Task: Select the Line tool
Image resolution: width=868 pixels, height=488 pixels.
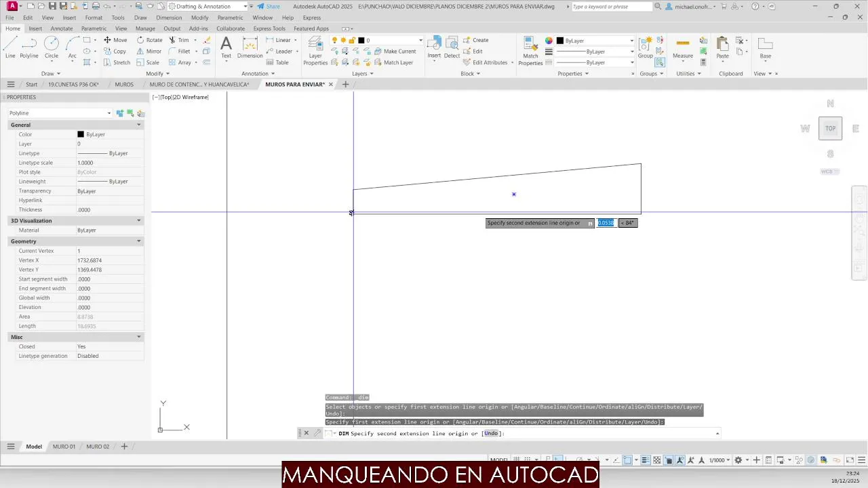Action: [10, 47]
